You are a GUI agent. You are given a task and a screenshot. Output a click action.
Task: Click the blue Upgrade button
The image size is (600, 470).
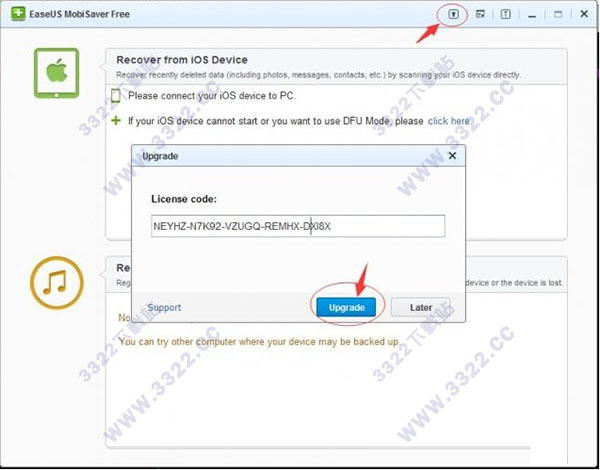(346, 307)
